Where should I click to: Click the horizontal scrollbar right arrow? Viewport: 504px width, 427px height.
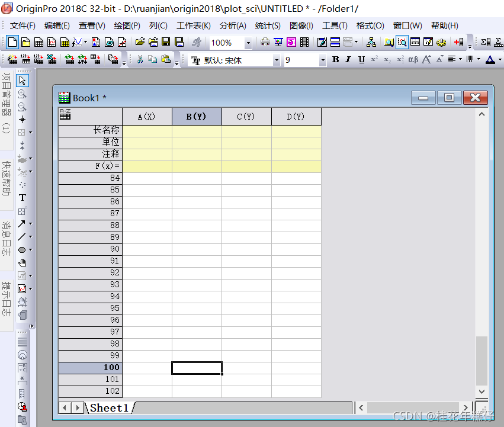466,407
